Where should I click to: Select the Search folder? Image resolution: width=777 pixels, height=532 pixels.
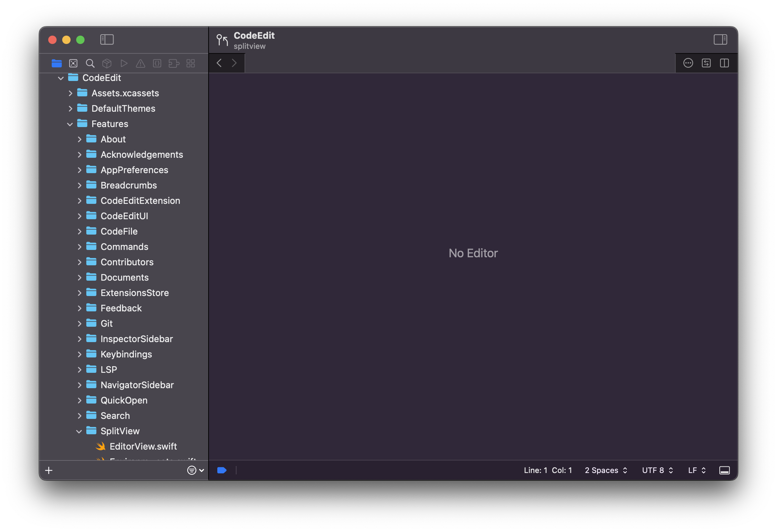coord(124,416)
